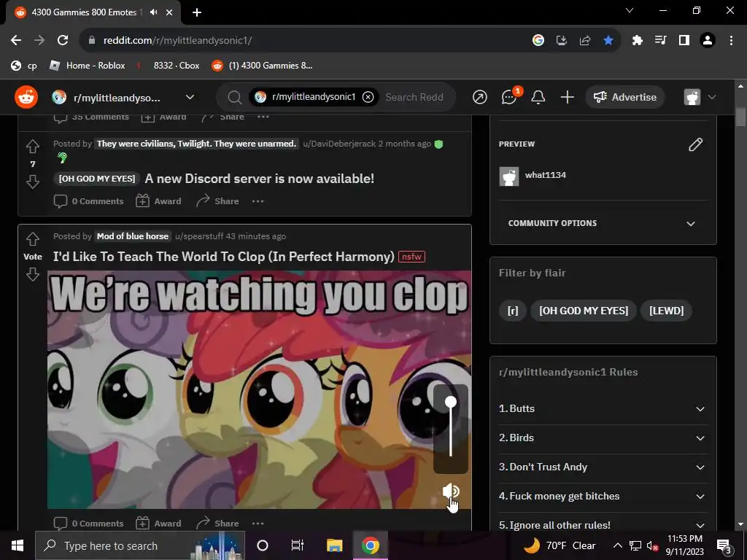Open Windows Task View
The image size is (747, 560).
[298, 545]
